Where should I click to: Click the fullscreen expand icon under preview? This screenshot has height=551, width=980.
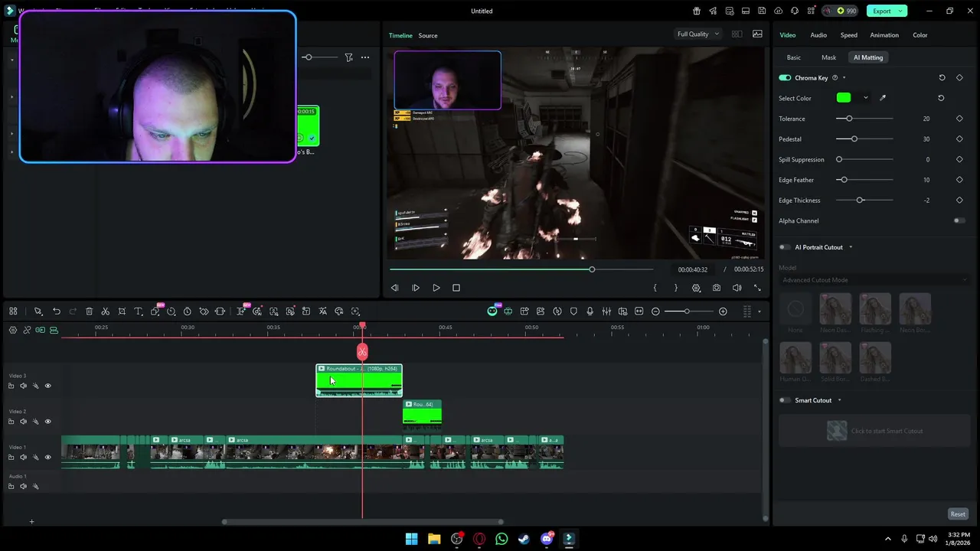[757, 288]
